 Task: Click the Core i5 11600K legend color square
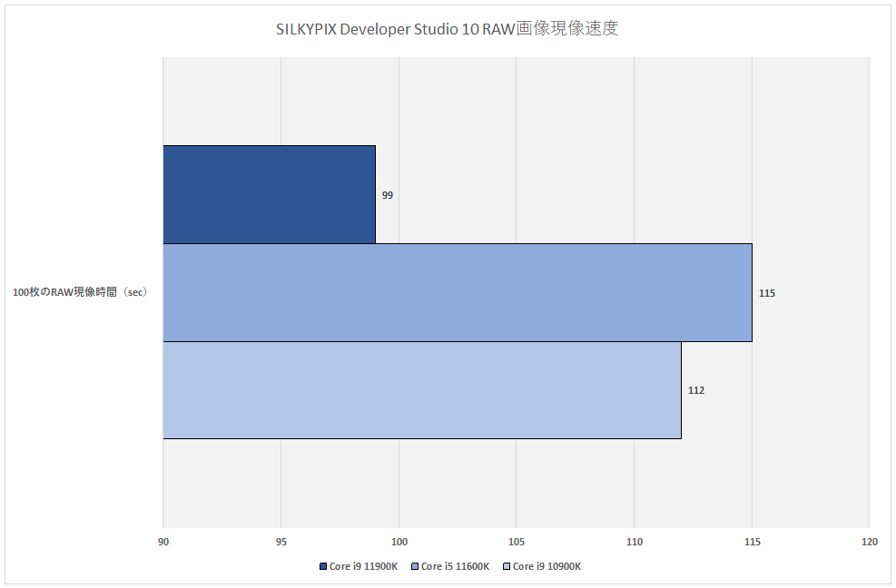[x=415, y=567]
